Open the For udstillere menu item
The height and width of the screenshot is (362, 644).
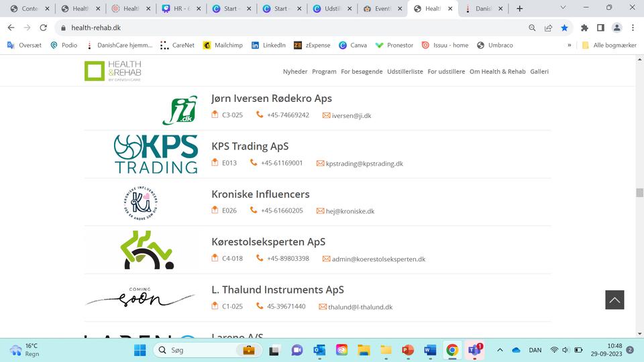(x=446, y=72)
